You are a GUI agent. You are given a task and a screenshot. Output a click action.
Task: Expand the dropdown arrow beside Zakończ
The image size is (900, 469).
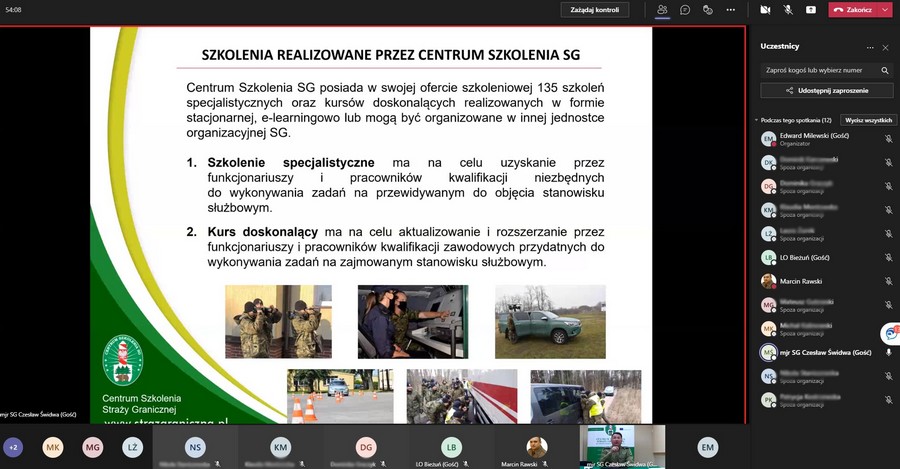coord(885,10)
